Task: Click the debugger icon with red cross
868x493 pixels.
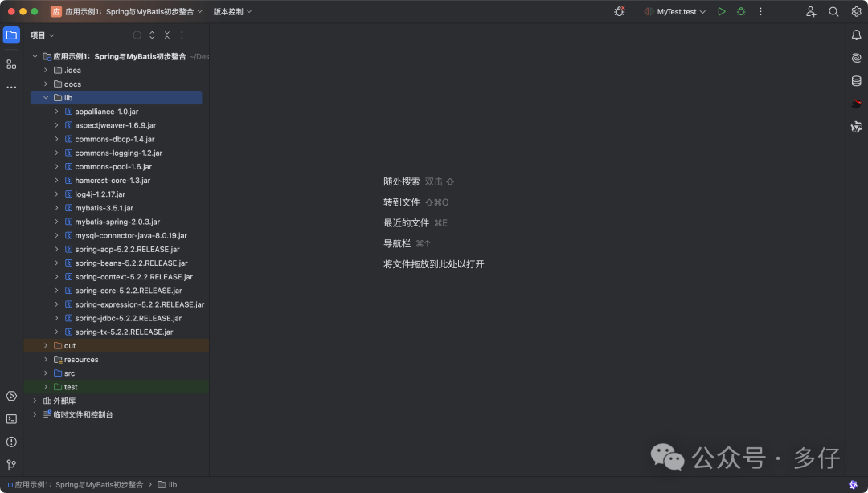Action: (620, 11)
